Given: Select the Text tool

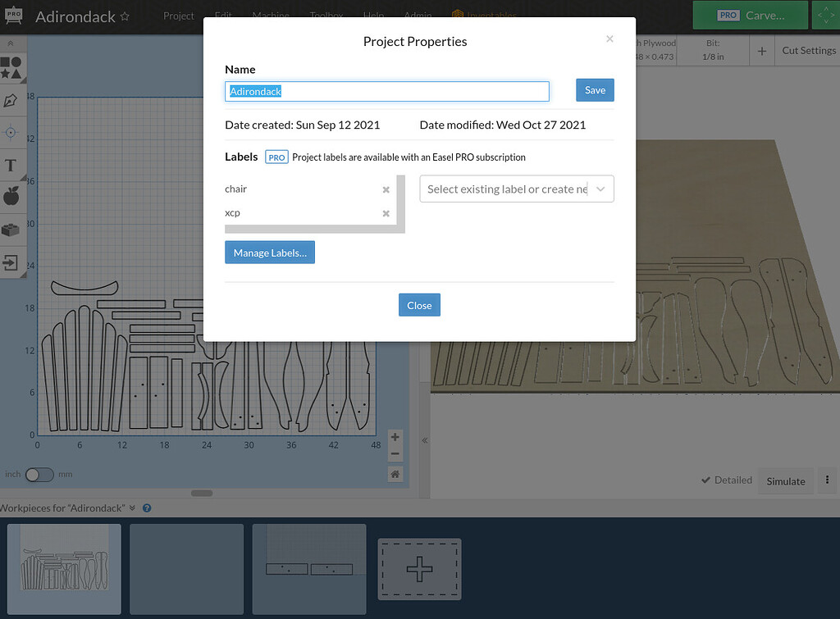Looking at the screenshot, I should click(12, 165).
